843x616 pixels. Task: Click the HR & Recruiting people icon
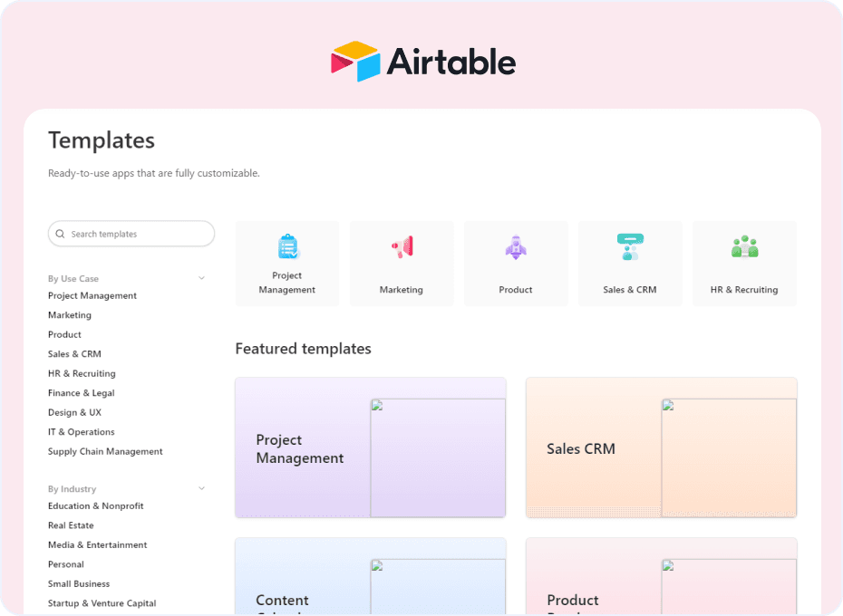(744, 246)
